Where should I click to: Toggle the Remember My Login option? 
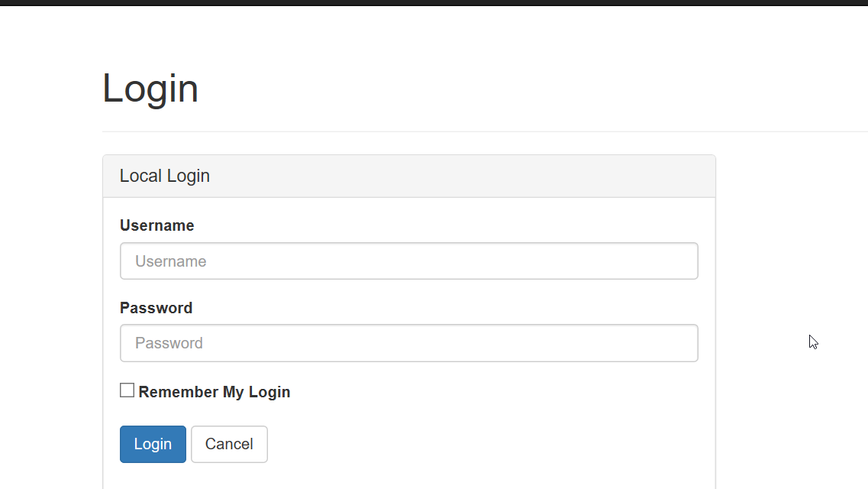click(x=127, y=390)
